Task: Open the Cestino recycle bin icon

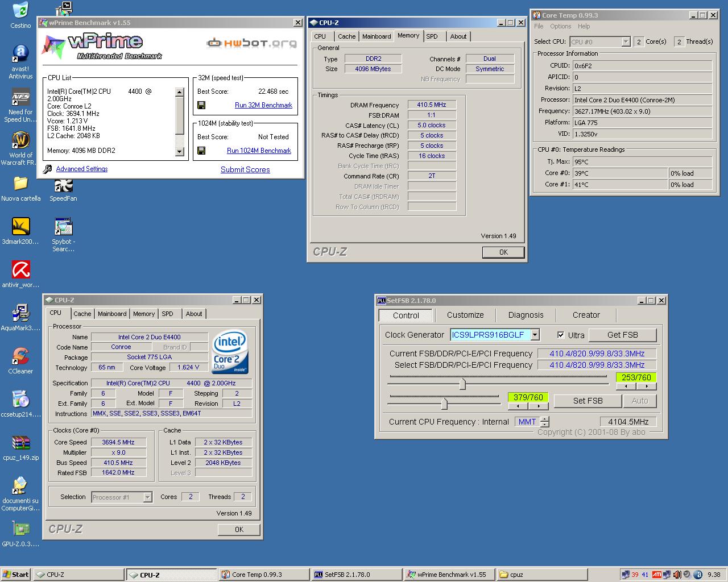Action: click(x=20, y=15)
